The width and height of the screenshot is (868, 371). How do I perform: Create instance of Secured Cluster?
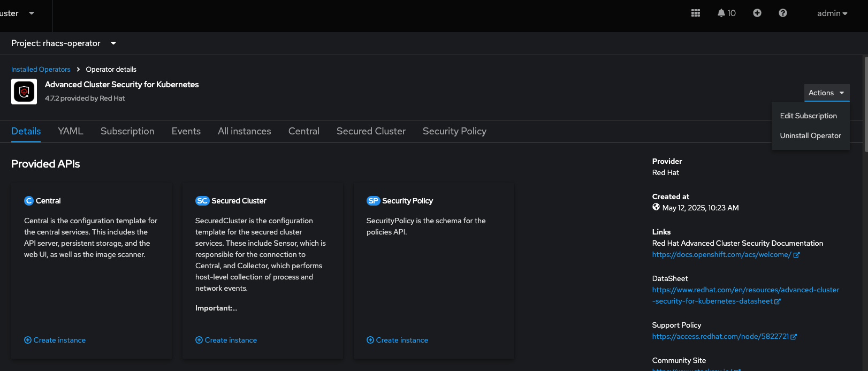[x=226, y=340]
